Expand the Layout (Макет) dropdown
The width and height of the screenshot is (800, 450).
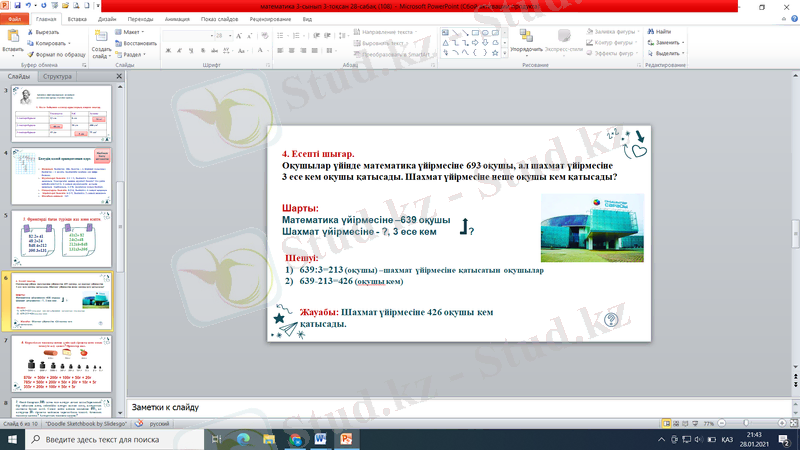pyautogui.click(x=133, y=32)
